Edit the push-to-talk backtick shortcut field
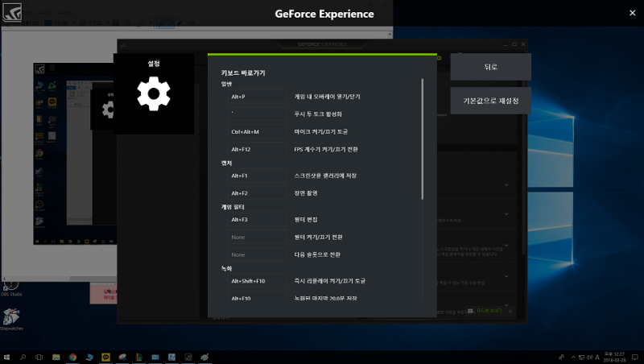 257,114
